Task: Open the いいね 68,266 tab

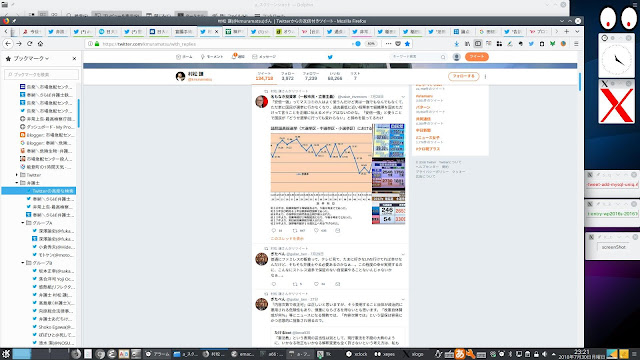Action: (335, 76)
